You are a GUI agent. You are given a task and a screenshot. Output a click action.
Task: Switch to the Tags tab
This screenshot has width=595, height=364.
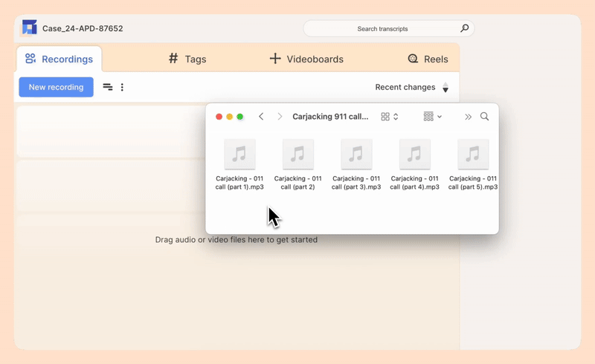point(187,59)
